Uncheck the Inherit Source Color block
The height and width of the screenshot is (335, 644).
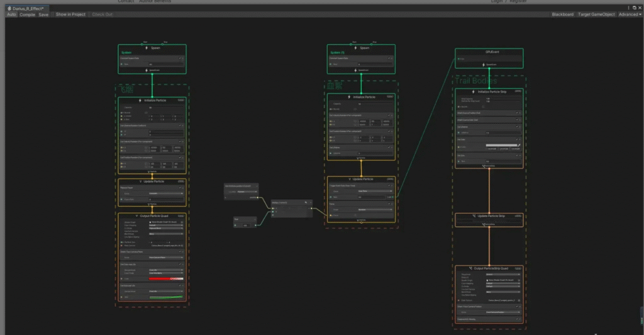pyautogui.click(x=517, y=120)
